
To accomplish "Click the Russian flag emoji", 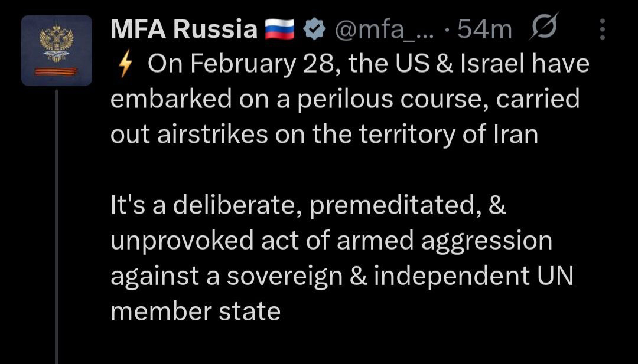I will click(279, 29).
